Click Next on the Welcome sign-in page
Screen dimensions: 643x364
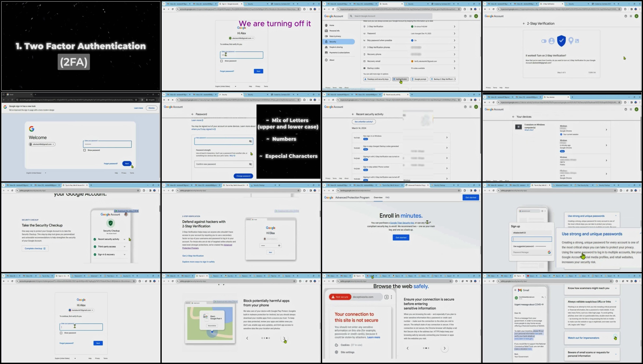point(127,164)
